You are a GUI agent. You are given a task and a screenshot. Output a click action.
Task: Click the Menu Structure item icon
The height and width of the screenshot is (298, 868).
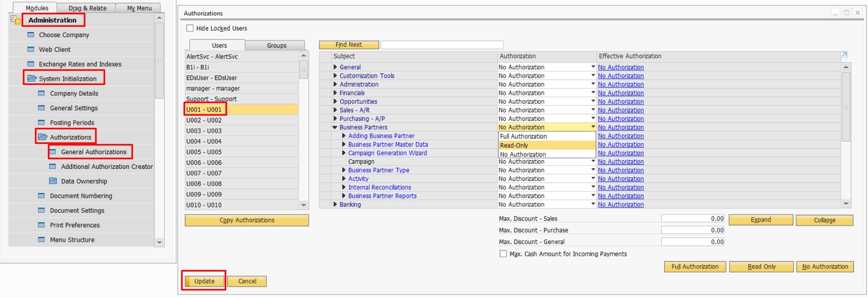(41, 239)
